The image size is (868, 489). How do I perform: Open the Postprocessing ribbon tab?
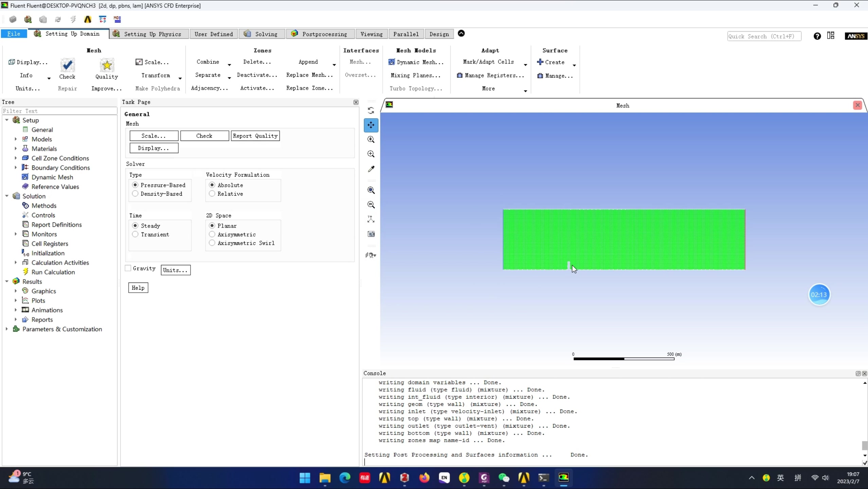coord(324,34)
